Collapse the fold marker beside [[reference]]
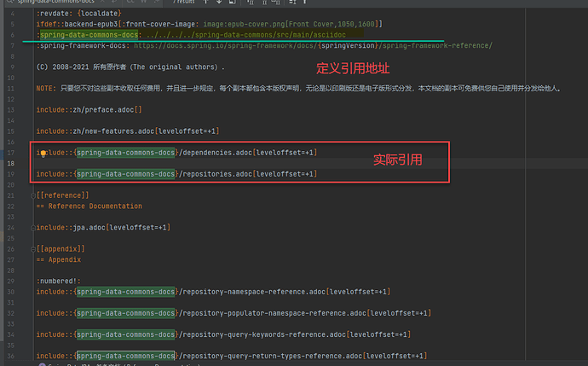The image size is (588, 366). pyautogui.click(x=33, y=195)
